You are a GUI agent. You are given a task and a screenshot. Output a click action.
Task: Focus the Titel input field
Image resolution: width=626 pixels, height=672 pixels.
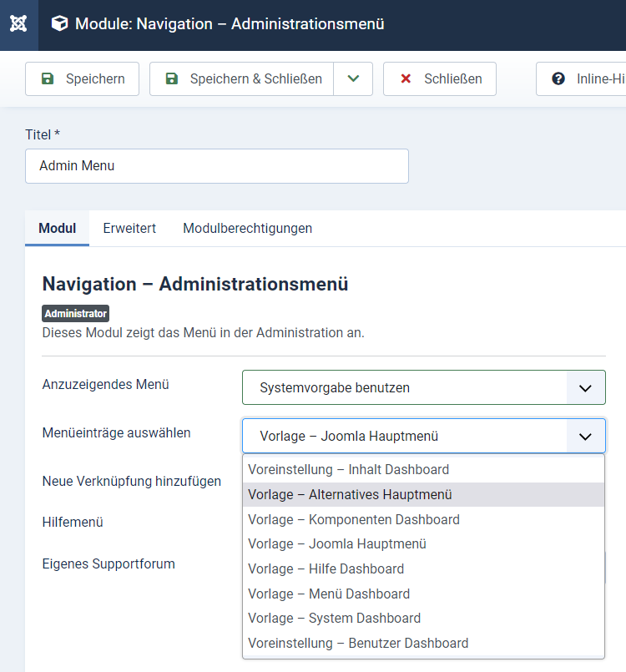click(x=217, y=166)
